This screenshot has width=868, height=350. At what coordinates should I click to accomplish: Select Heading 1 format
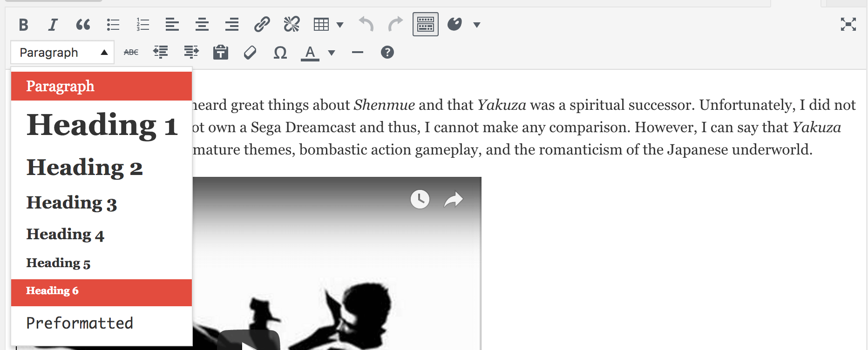coord(102,125)
